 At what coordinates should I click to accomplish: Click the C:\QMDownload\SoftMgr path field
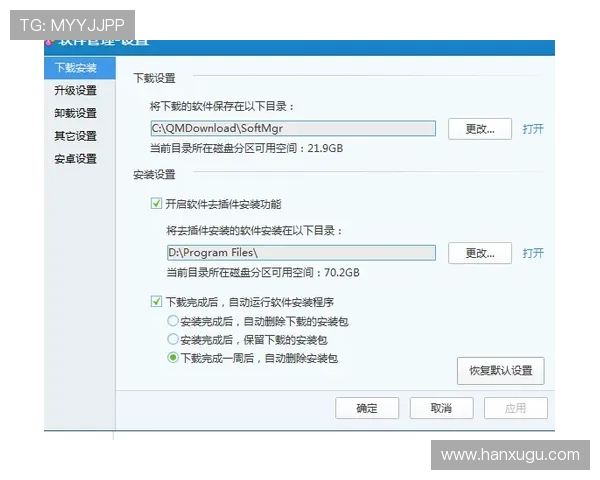coord(293,128)
